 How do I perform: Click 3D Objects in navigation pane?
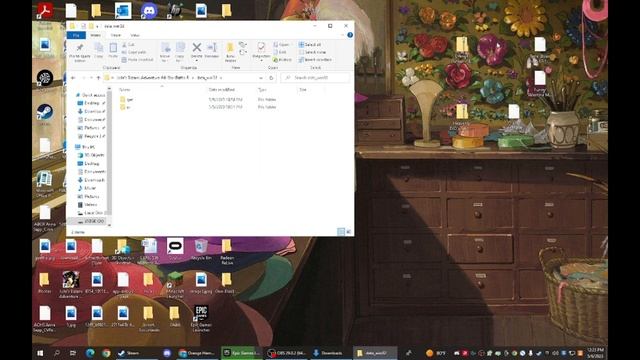pos(91,155)
